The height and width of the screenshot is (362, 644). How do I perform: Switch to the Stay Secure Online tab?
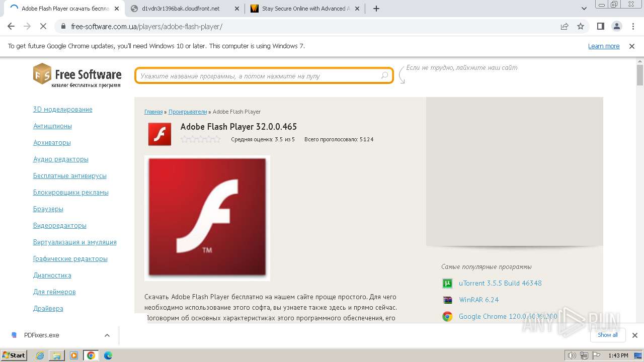click(304, 9)
